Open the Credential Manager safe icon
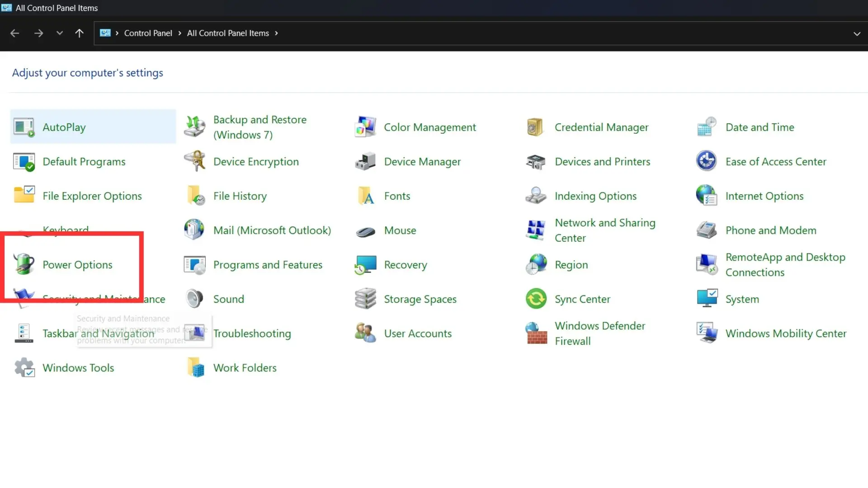 (535, 127)
